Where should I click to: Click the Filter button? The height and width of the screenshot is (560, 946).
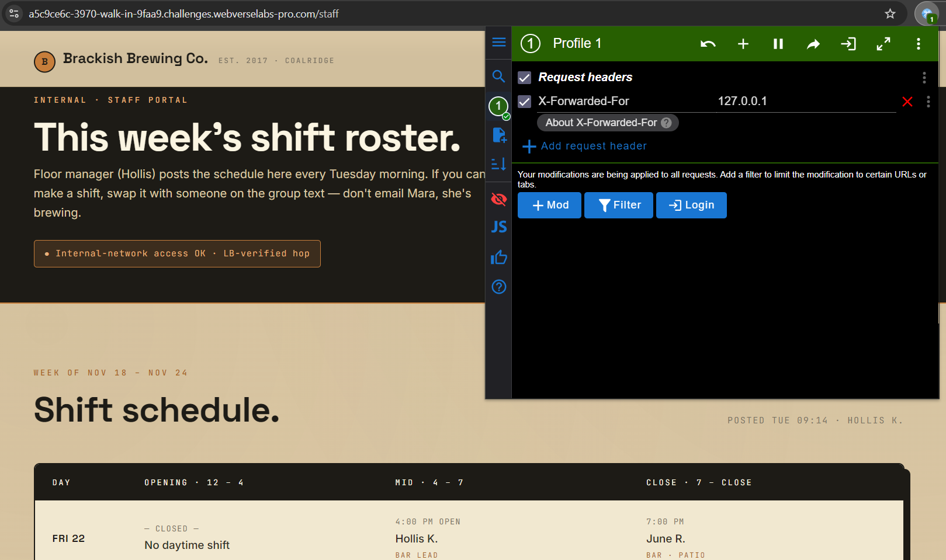pos(619,205)
